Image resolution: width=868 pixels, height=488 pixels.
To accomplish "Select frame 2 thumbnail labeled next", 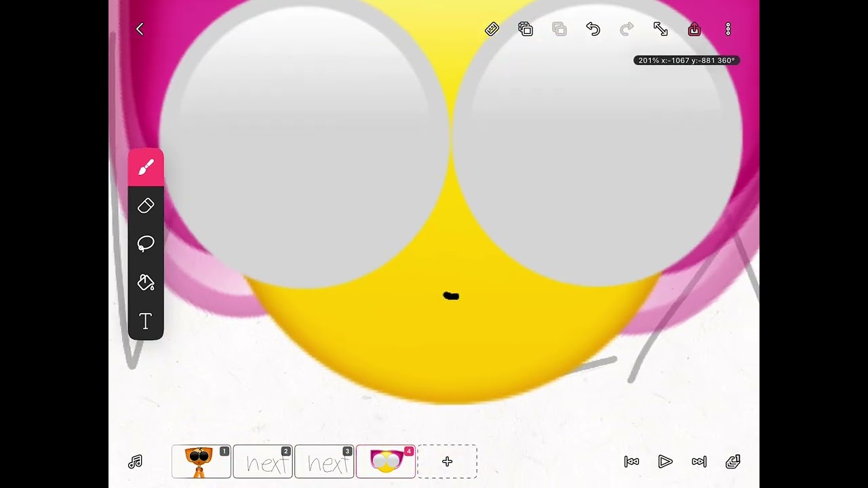I will (262, 462).
